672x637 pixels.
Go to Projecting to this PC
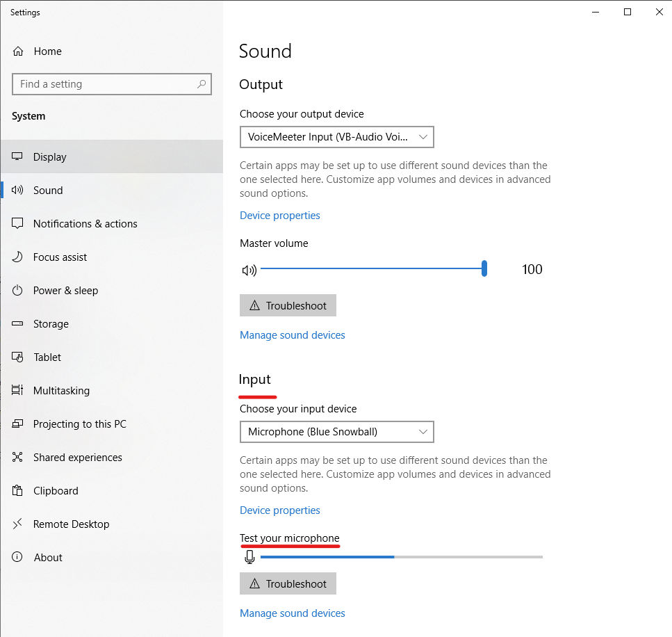click(x=112, y=424)
